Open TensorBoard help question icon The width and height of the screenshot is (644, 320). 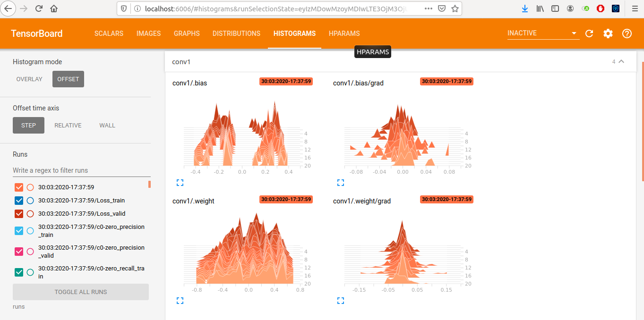[x=627, y=34]
